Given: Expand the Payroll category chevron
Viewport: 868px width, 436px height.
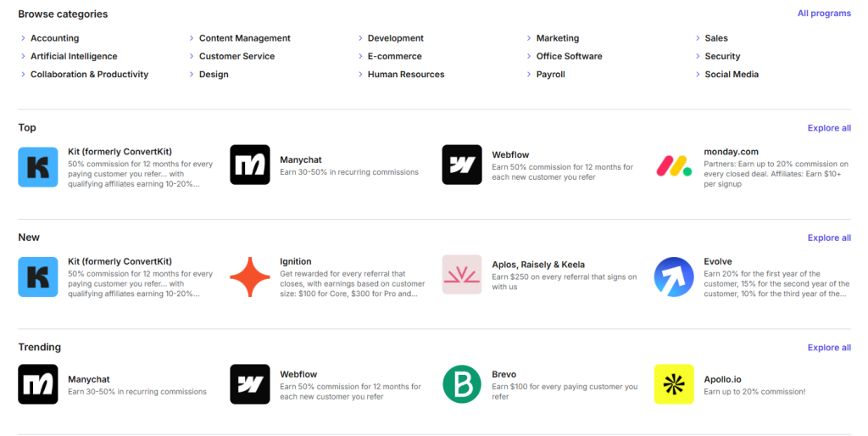Looking at the screenshot, I should (529, 75).
